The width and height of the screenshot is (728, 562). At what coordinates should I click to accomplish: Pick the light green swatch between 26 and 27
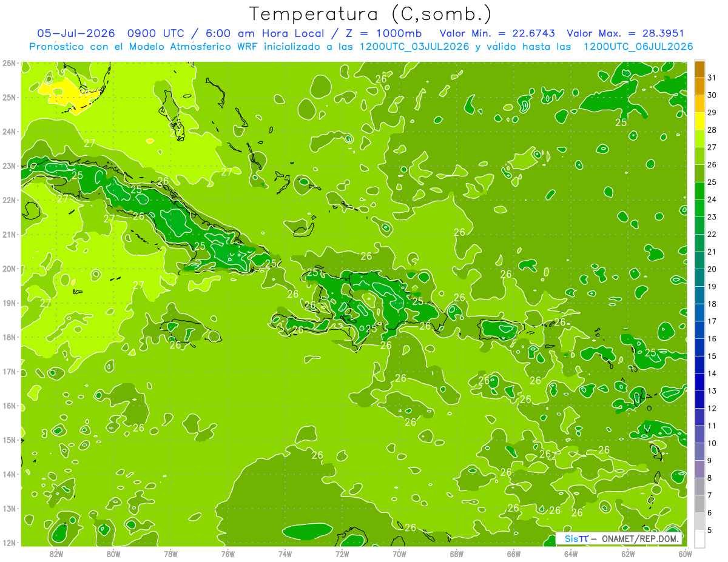click(x=699, y=156)
